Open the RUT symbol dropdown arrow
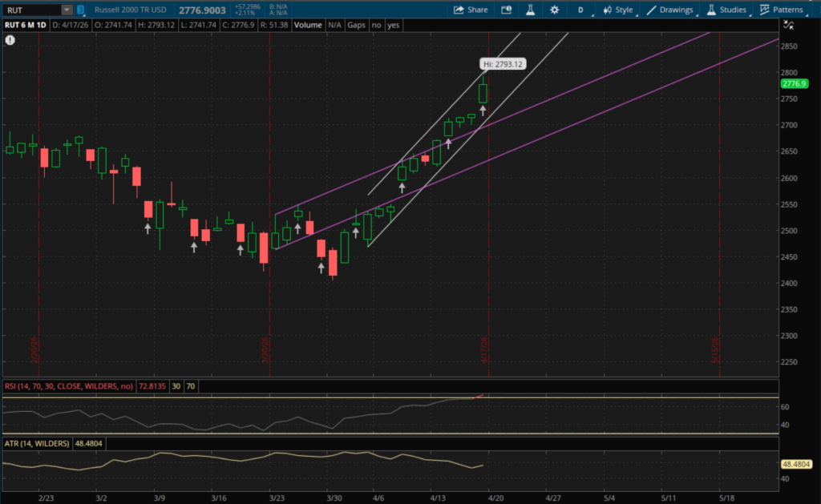This screenshot has width=821, height=504. pos(67,10)
